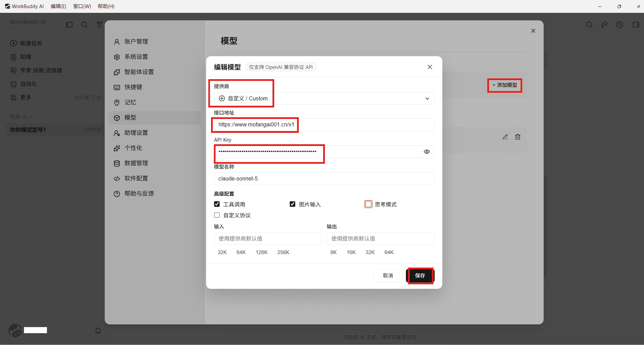Open 数据管理 settings
Screen dimensions: 644x345
tap(155, 163)
